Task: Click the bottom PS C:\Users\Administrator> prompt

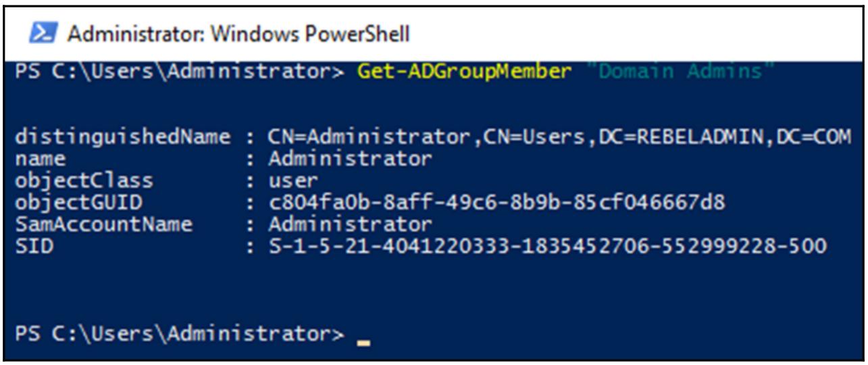Action: point(180,333)
